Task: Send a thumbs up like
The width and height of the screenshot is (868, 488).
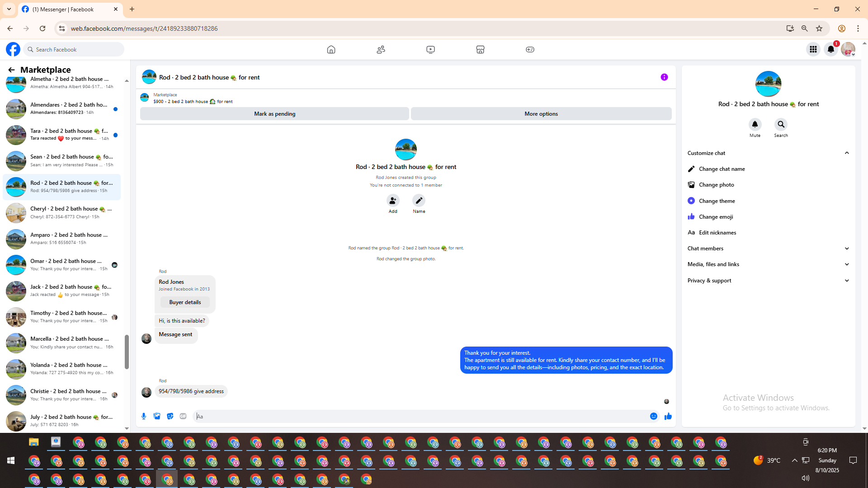Action: tap(668, 416)
